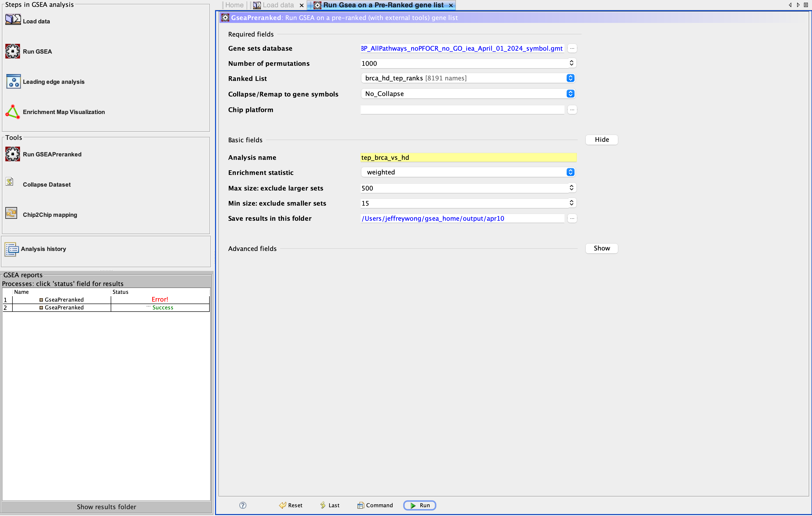The image size is (812, 516).
Task: Open the tab list icon at top right
Action: [806, 5]
